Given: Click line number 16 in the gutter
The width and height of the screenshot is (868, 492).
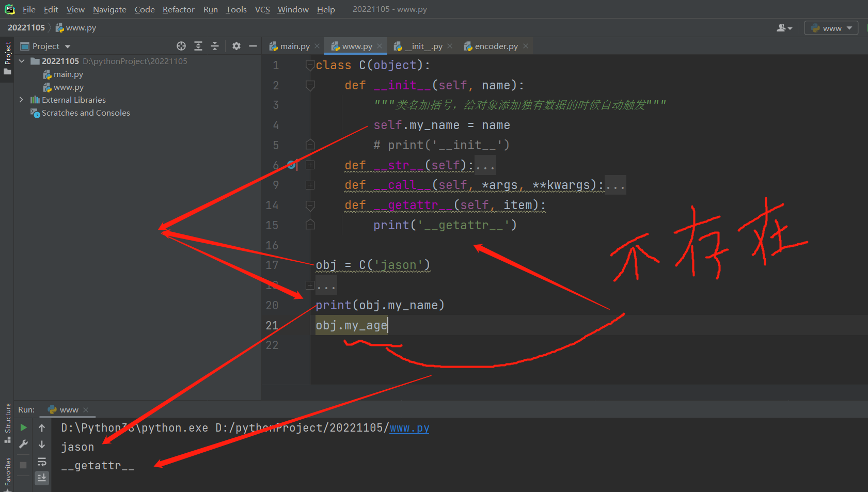Looking at the screenshot, I should [x=272, y=245].
